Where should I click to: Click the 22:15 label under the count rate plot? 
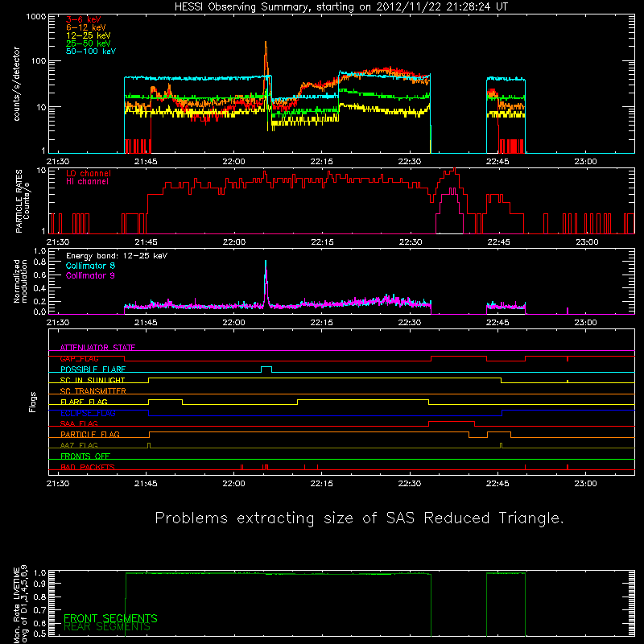(x=321, y=162)
